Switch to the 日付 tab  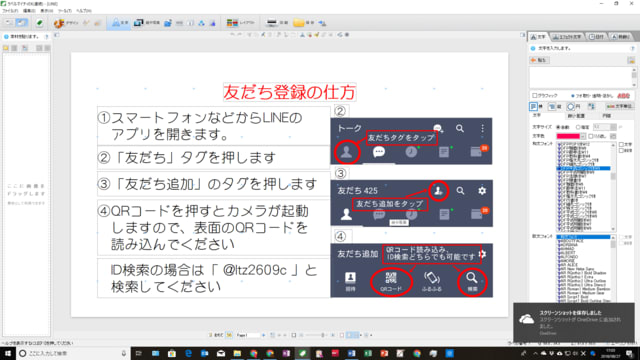(x=596, y=37)
